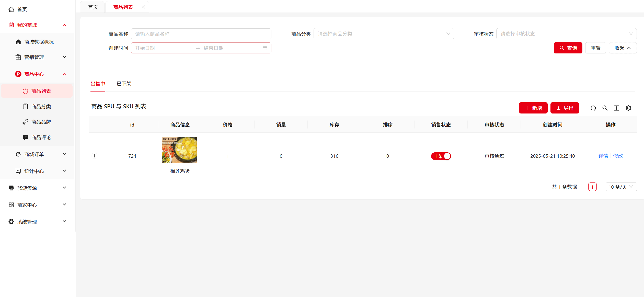Open the 详情 link for 榴莲鸡煲
Screen dimensions: 644x297
coord(603,156)
